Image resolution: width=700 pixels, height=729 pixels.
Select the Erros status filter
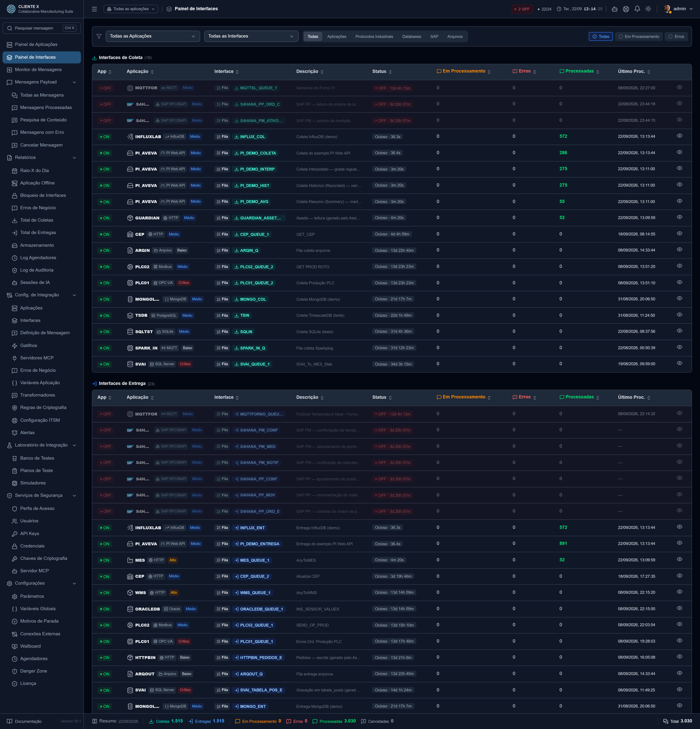tap(676, 36)
